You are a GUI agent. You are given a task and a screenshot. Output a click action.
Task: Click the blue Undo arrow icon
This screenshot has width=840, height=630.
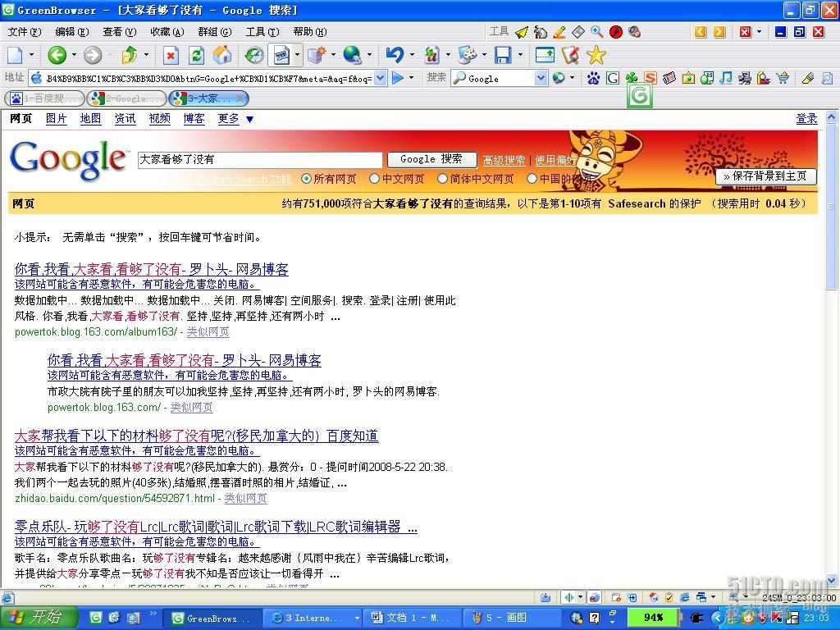[x=395, y=55]
